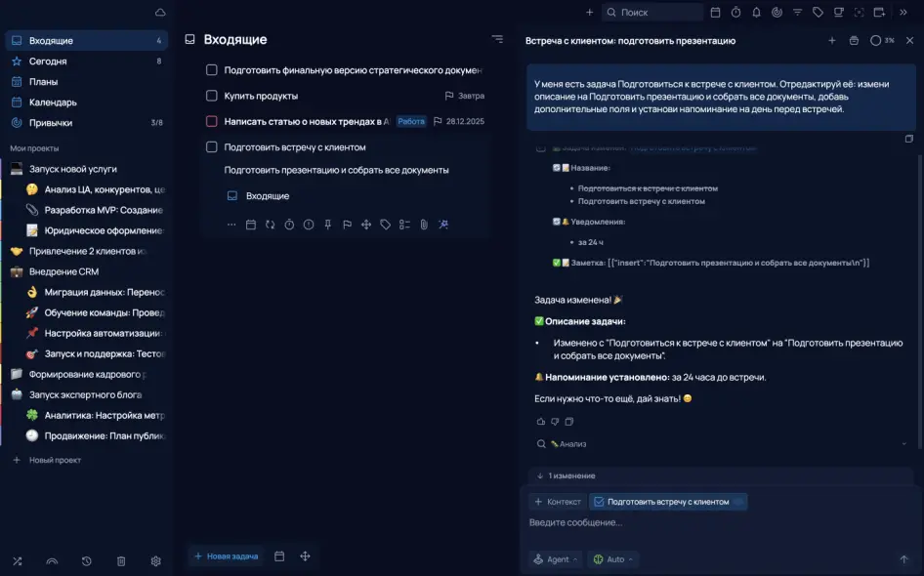Viewport: 924px width, 576px height.
Task: Click the flag priority icon under the task
Action: pyautogui.click(x=347, y=225)
